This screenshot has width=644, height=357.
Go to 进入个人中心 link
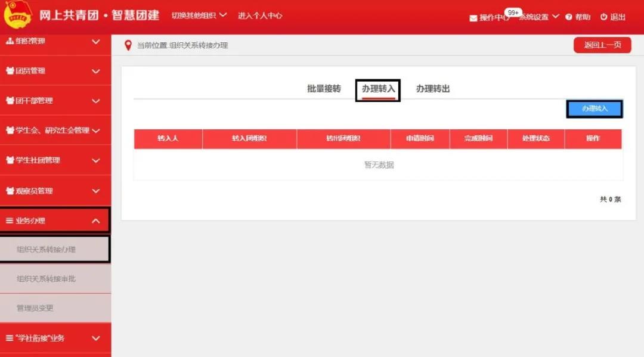click(x=260, y=16)
